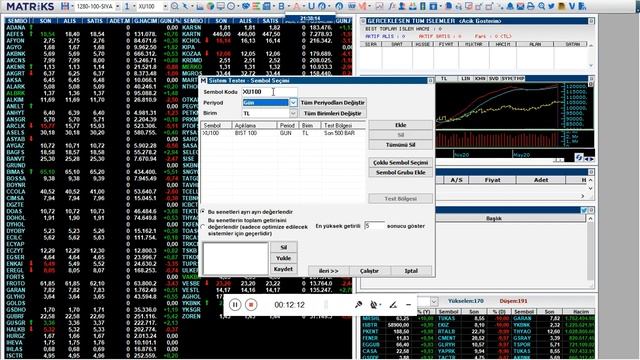Click the blue person user icon
The width and height of the screenshot is (640, 360).
[x=402, y=7]
